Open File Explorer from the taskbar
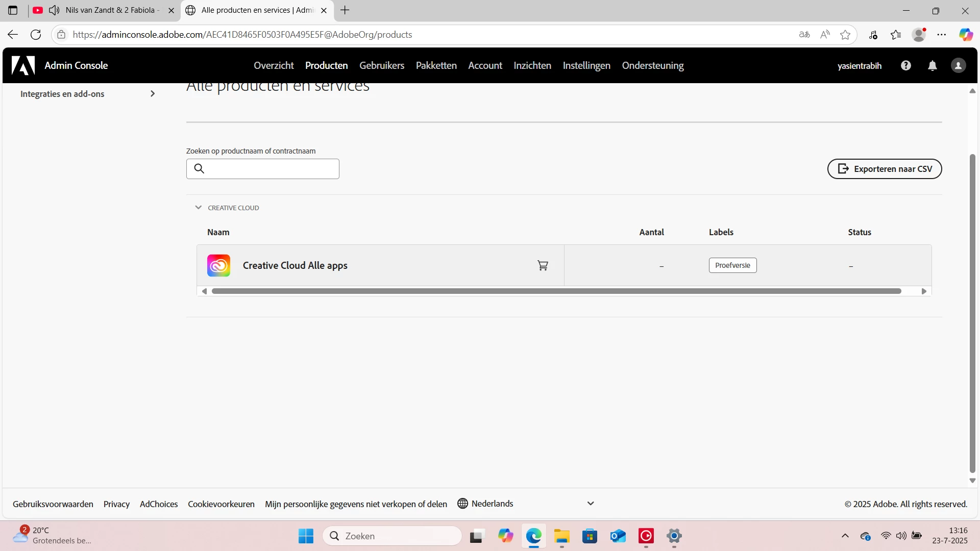Screen dimensions: 980x551 [x=561, y=536]
